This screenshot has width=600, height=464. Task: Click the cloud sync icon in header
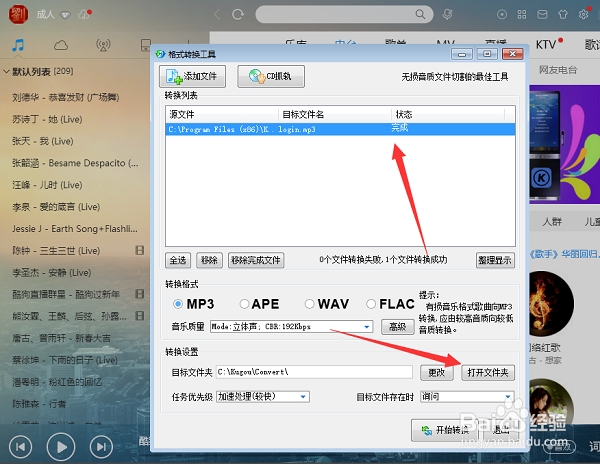point(84,15)
